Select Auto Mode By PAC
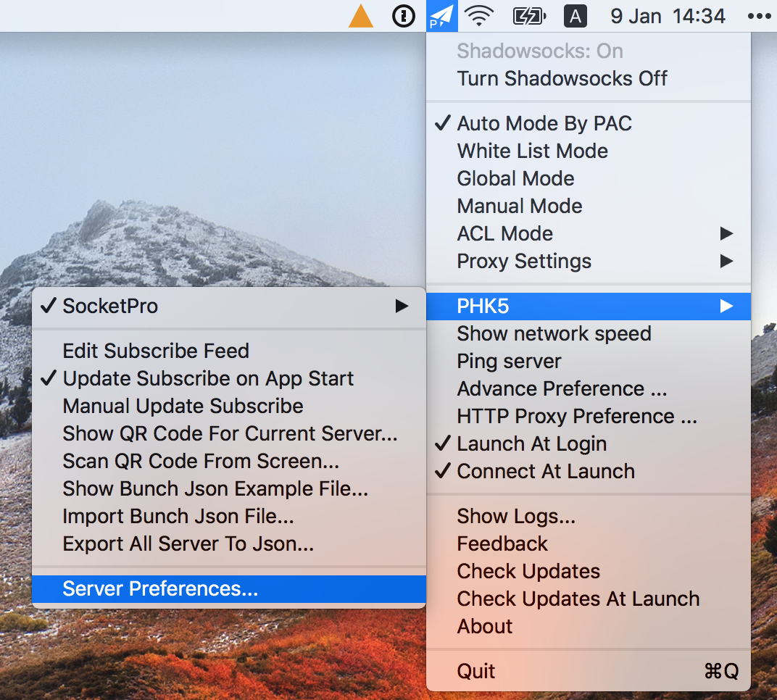The image size is (777, 700). coord(589,123)
